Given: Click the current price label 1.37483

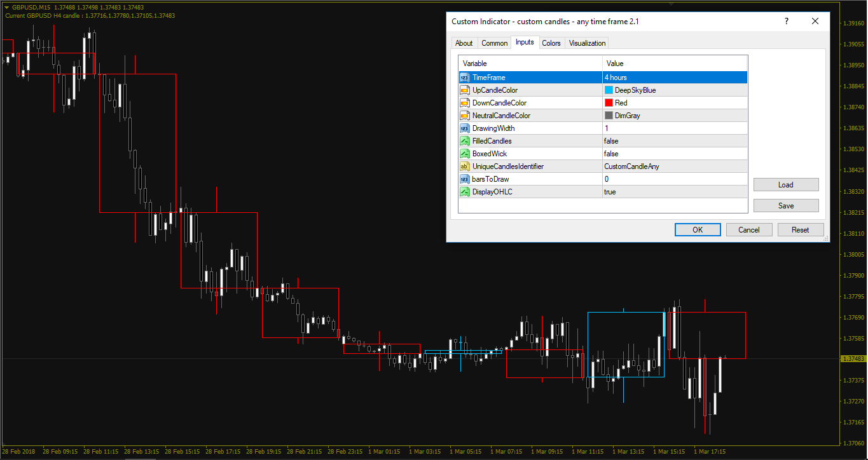Looking at the screenshot, I should click(853, 359).
